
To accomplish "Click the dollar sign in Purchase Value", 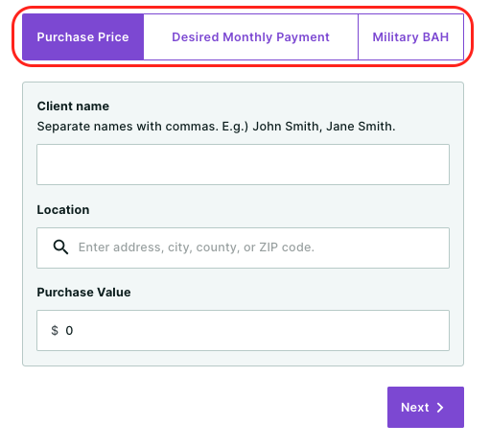I will coord(55,330).
